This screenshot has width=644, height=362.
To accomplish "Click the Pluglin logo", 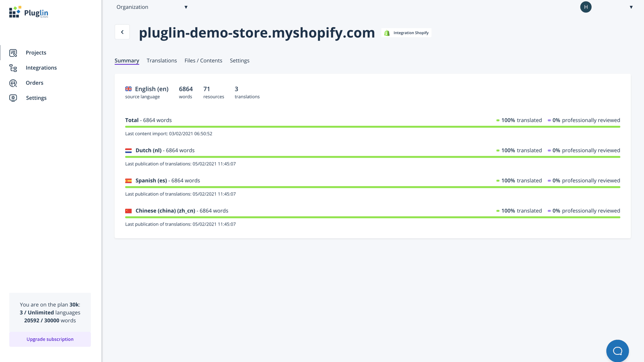I will click(x=29, y=12).
